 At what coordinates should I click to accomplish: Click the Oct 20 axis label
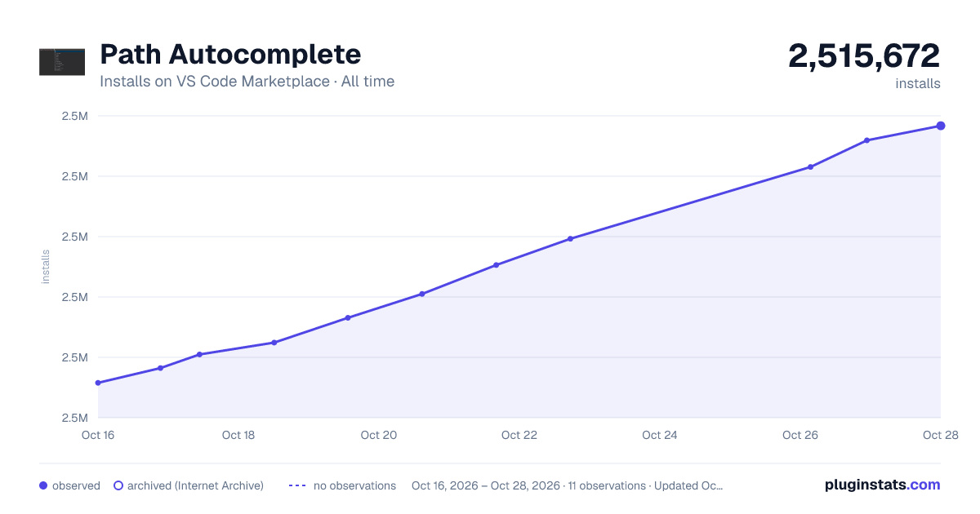click(379, 435)
